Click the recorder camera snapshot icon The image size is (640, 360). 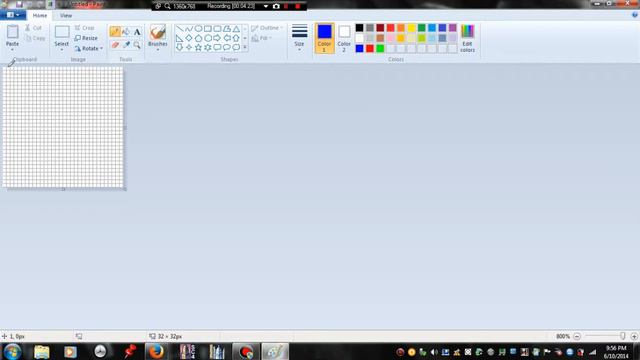(x=276, y=6)
